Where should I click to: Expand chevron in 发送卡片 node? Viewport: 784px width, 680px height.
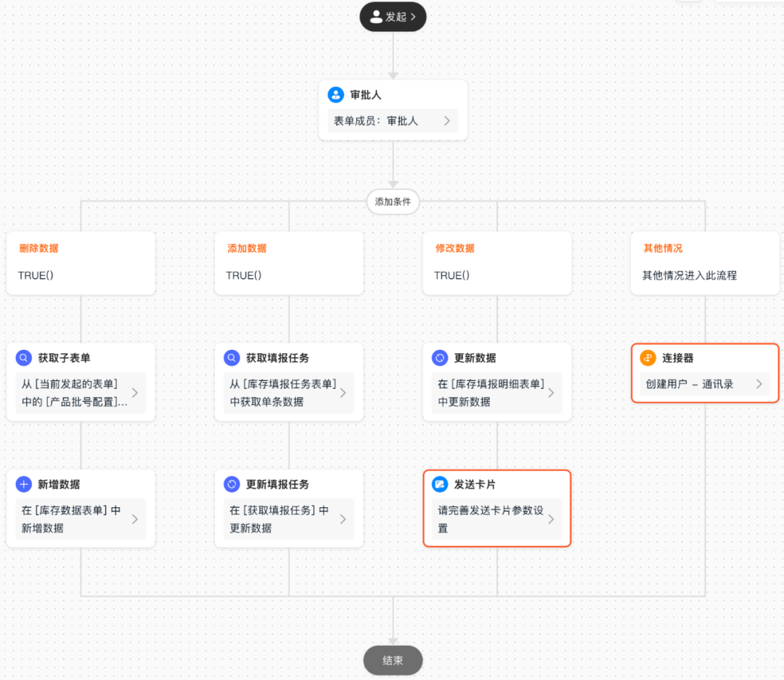[x=551, y=519]
